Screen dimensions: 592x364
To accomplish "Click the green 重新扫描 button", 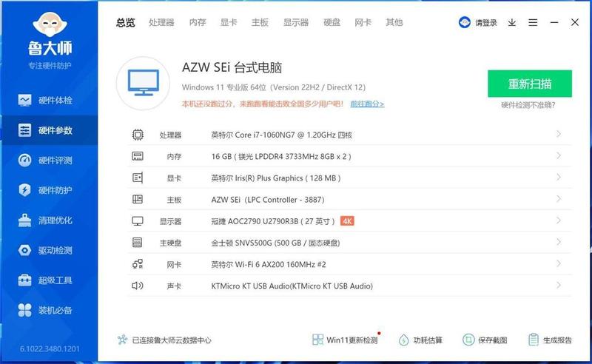I will click(x=530, y=84).
